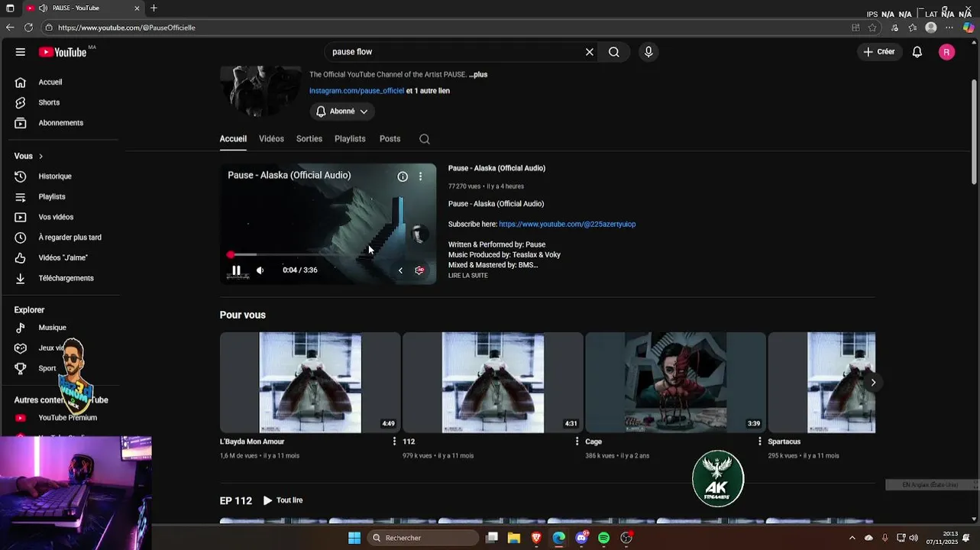
Task: Pause the Alaska video playback
Action: pos(236,270)
